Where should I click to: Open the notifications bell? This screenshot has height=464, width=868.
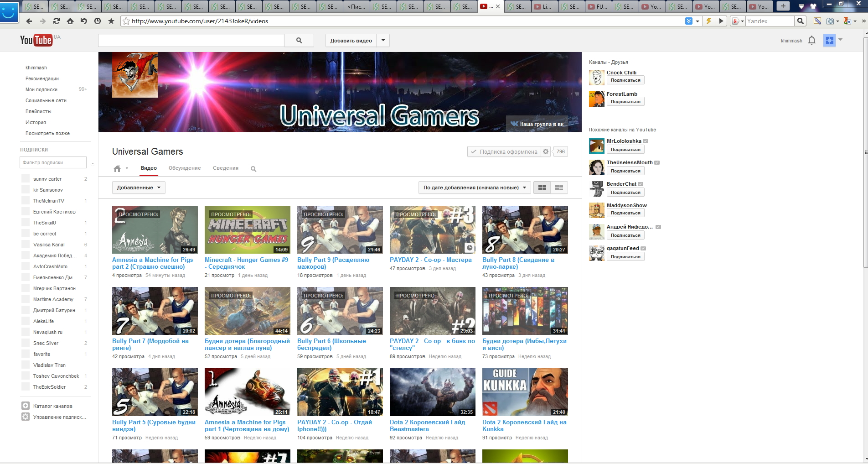[x=811, y=41]
